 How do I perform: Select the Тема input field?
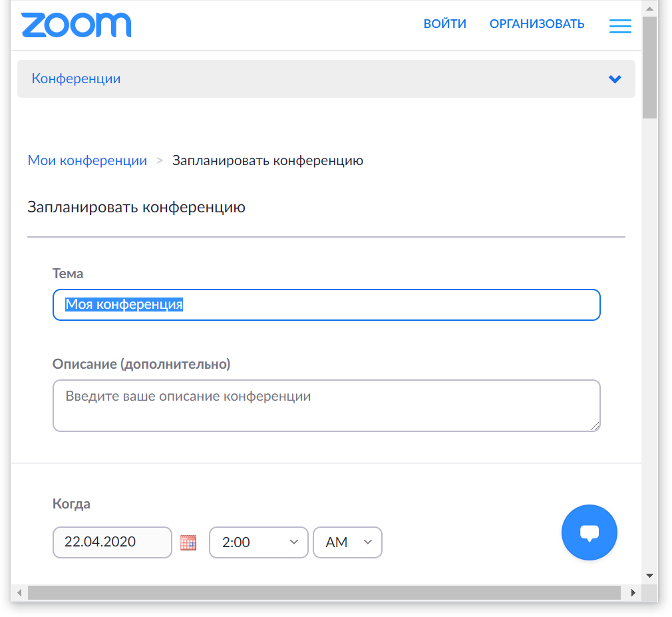(326, 304)
